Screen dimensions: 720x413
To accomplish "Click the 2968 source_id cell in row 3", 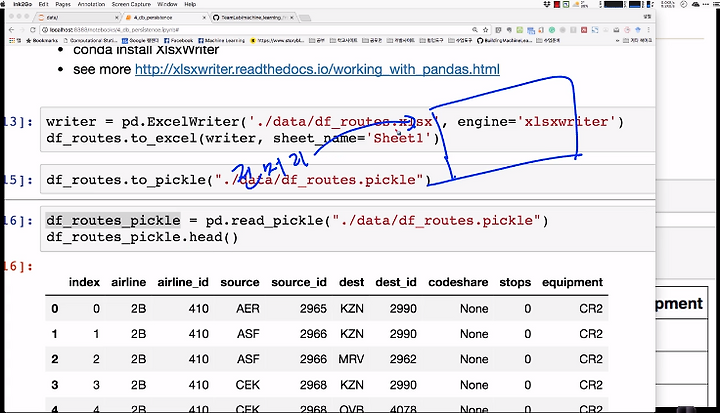I will [313, 385].
